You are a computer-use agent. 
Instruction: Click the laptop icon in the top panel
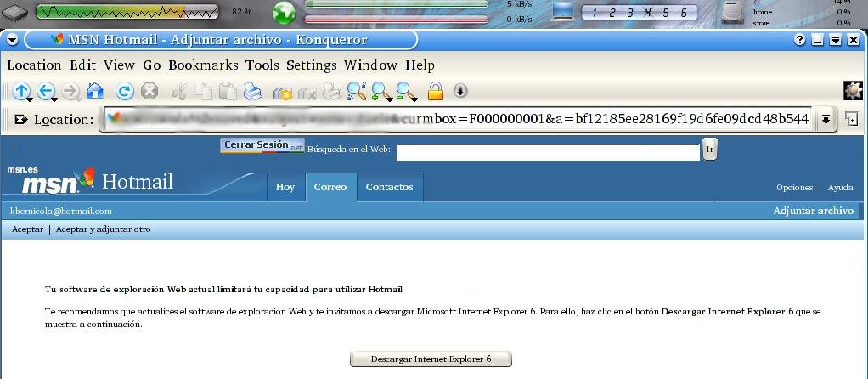[x=564, y=12]
